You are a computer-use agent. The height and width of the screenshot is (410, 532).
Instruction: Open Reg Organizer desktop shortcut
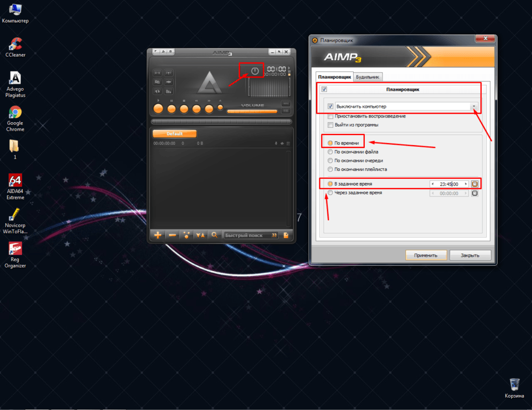(x=15, y=255)
